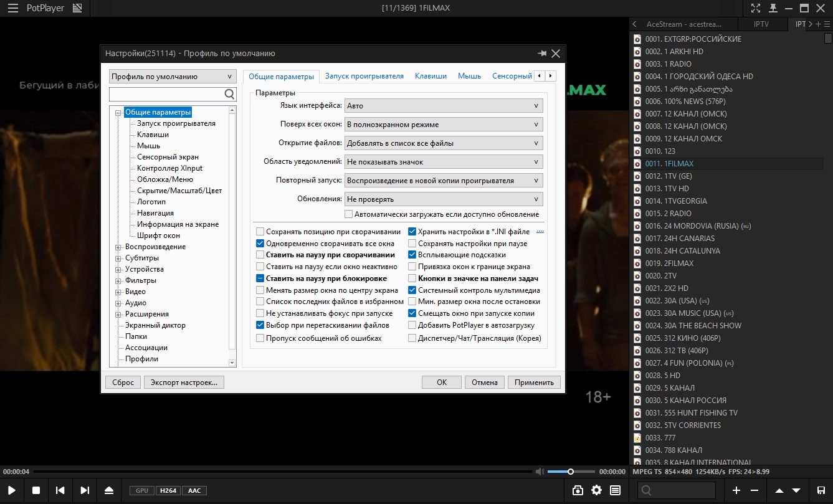Uncheck 'Всплывающие подсказки' checkbox

pyautogui.click(x=412, y=255)
